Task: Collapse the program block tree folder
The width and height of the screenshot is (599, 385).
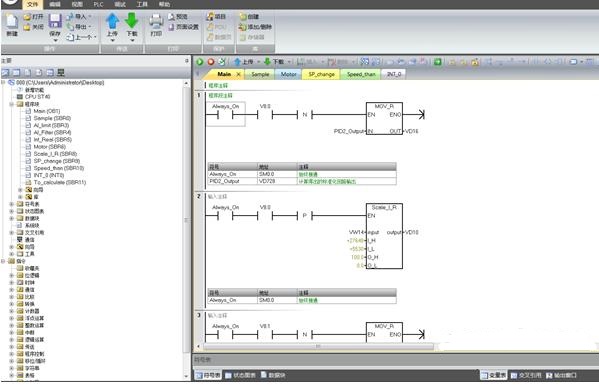Action: tap(12, 104)
